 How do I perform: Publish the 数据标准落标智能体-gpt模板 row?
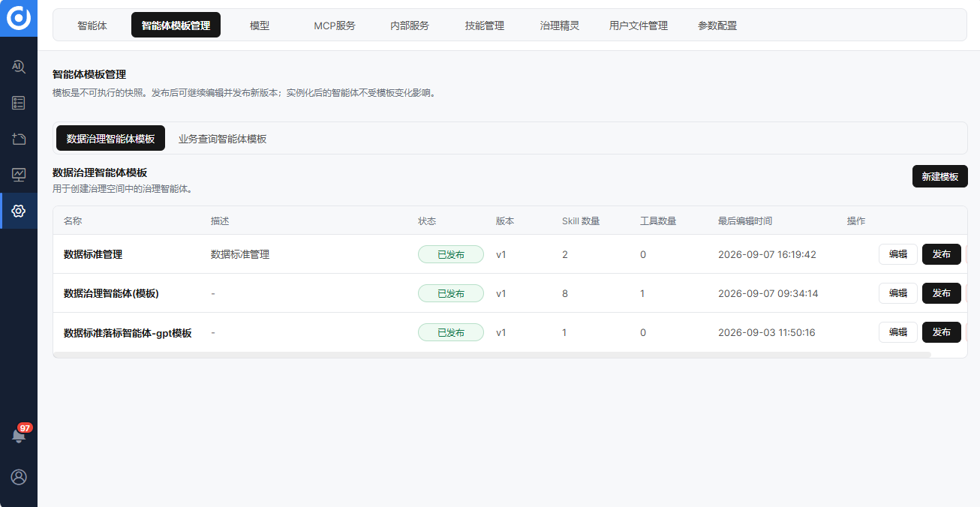tap(942, 332)
